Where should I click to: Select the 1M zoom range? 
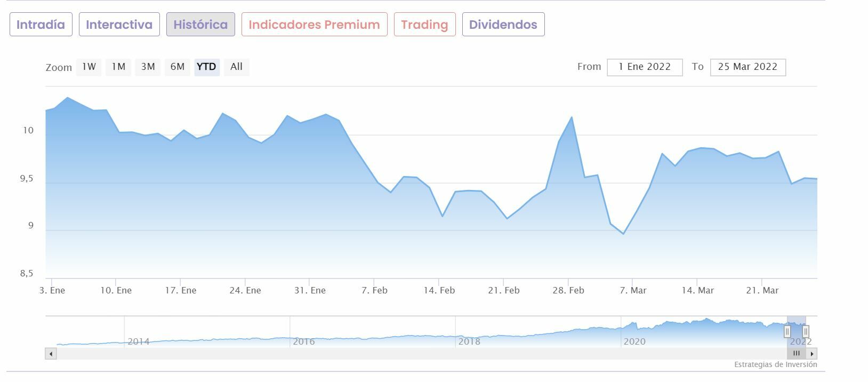(118, 67)
